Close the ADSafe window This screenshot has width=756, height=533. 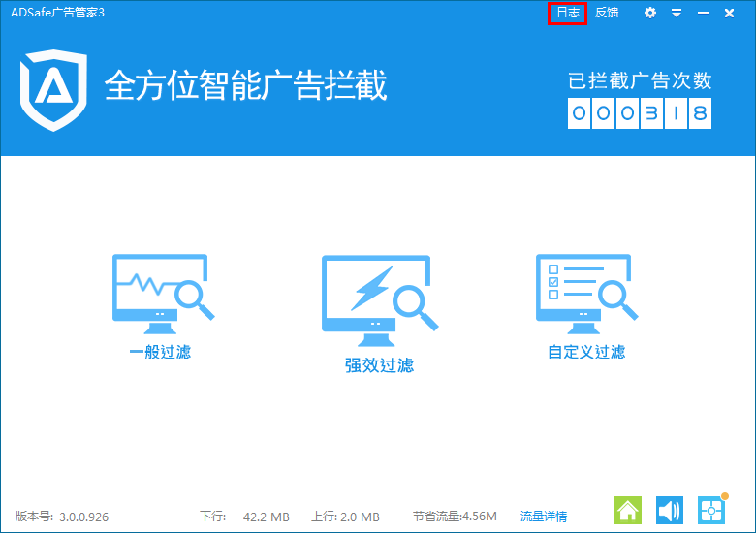[729, 13]
